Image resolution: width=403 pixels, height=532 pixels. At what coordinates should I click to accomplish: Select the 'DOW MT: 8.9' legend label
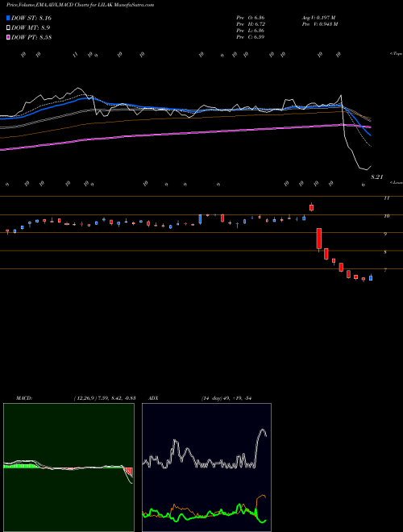[30, 28]
